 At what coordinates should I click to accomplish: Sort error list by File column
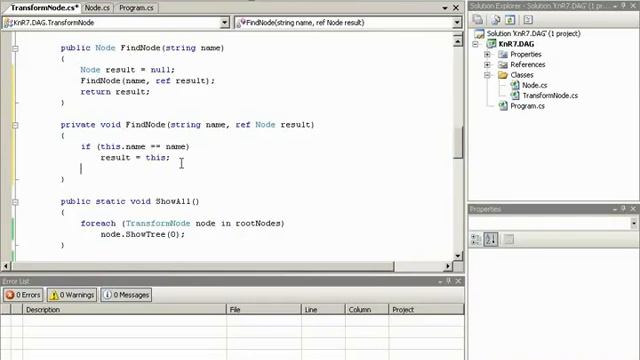(264, 309)
